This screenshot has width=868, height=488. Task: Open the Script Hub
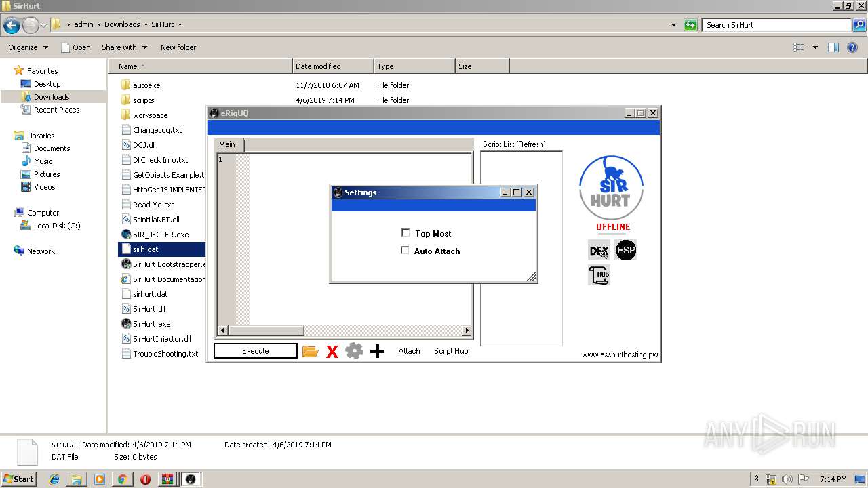coord(451,351)
